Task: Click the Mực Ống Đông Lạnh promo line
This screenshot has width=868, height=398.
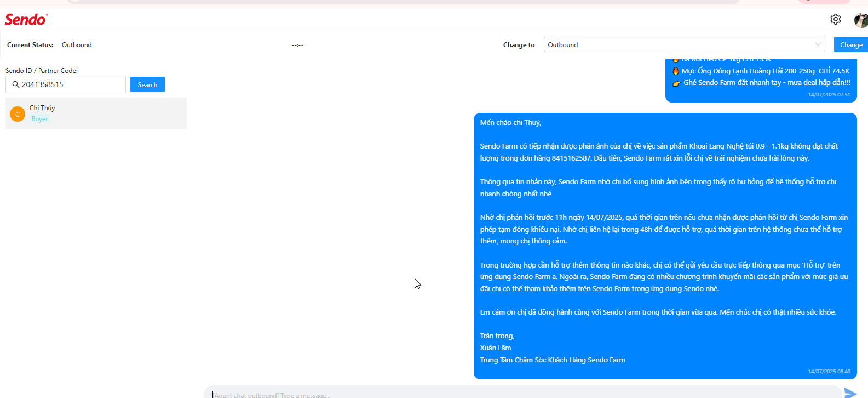Action: 765,71
